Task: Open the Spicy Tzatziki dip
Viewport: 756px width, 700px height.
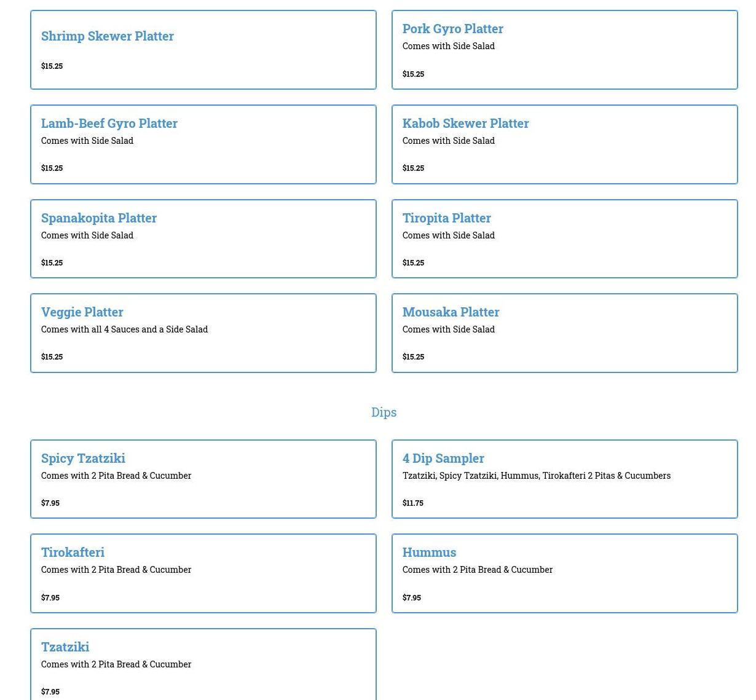Action: (203, 479)
